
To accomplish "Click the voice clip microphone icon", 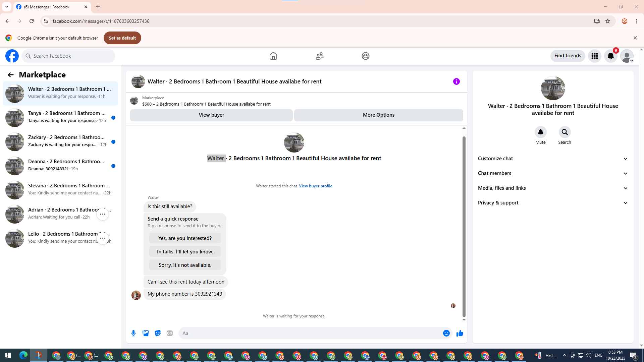I will [x=133, y=333].
